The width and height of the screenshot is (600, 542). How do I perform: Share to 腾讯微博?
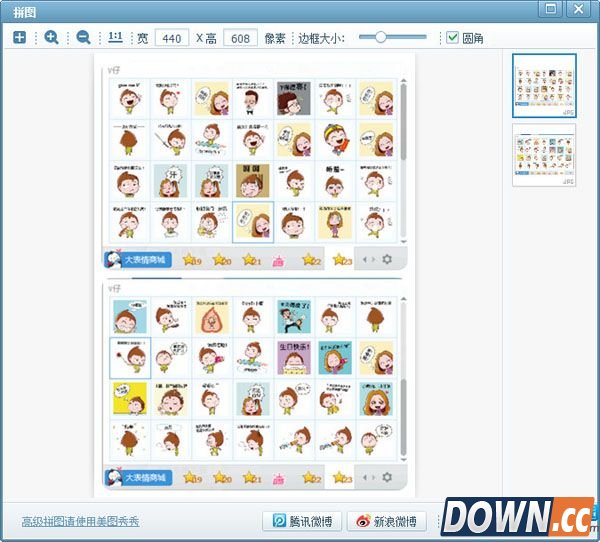pyautogui.click(x=302, y=521)
